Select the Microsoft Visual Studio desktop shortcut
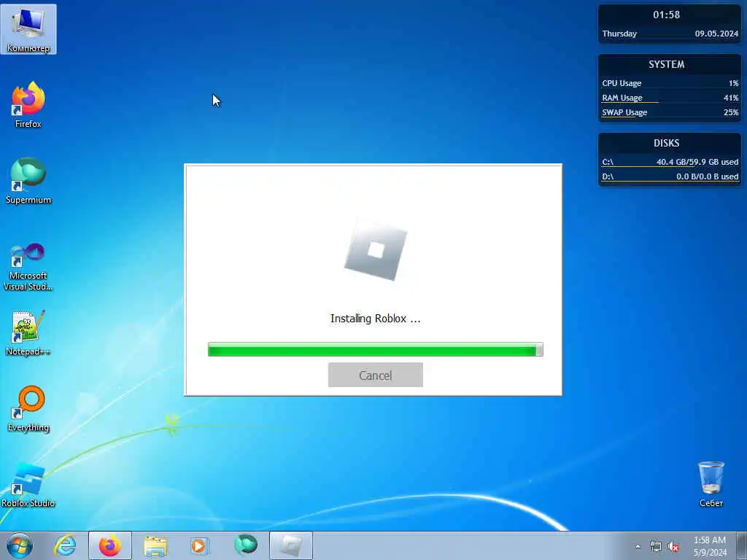 [x=28, y=267]
